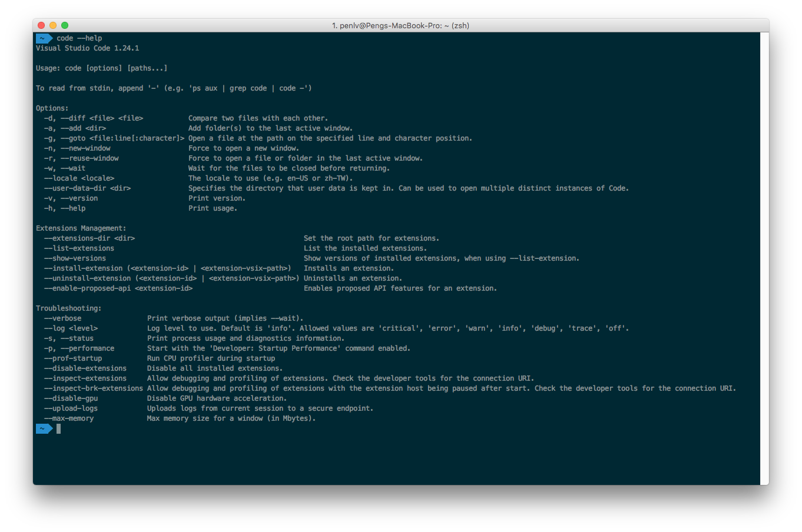This screenshot has height=532, width=802.
Task: Click the line 'Visual Studio Code 1.24.1'
Action: pos(88,48)
